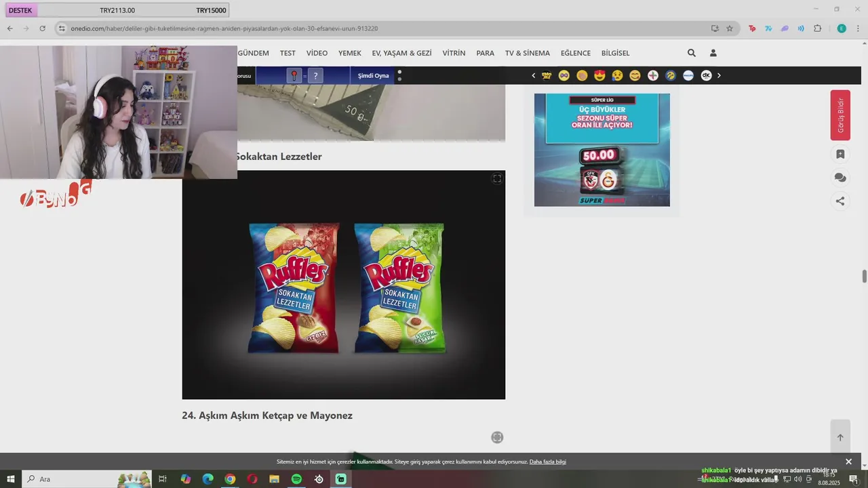
Task: Click the Ruffles Sokaktan Lezzetler image
Action: tap(344, 285)
